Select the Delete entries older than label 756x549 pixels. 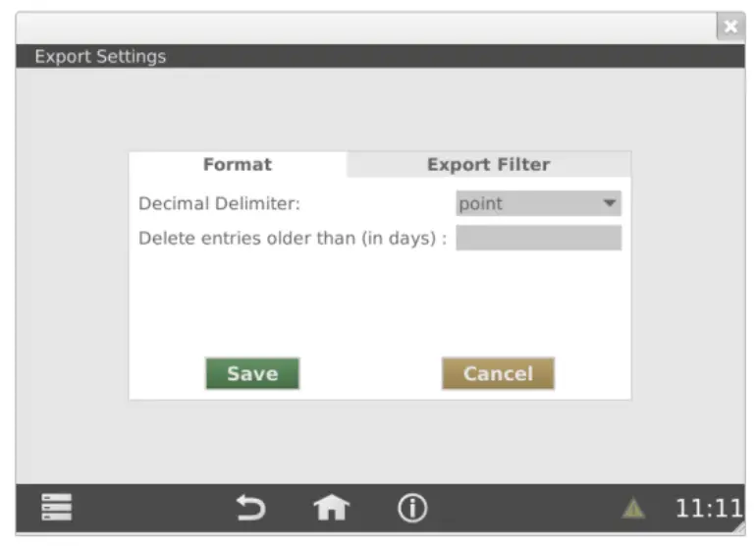293,239
